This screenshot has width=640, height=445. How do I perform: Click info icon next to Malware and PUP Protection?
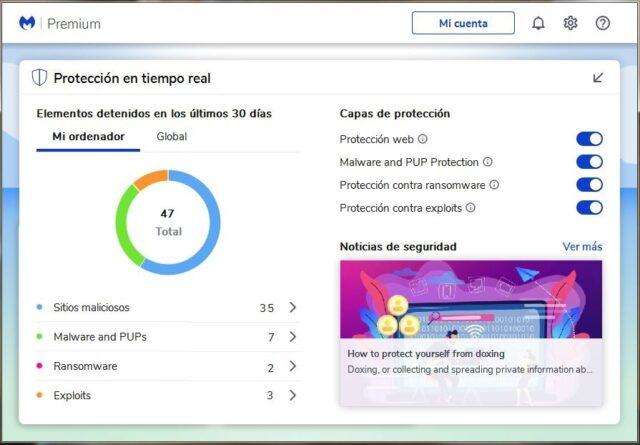(x=488, y=162)
